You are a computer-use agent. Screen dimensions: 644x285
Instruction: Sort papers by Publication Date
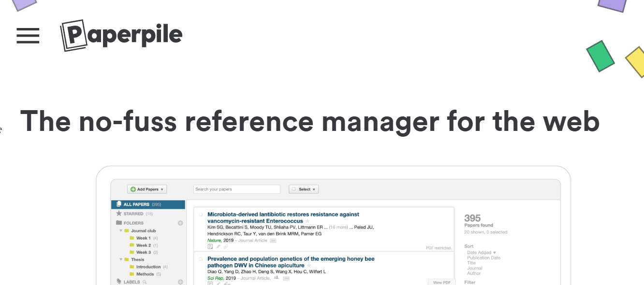click(x=483, y=258)
